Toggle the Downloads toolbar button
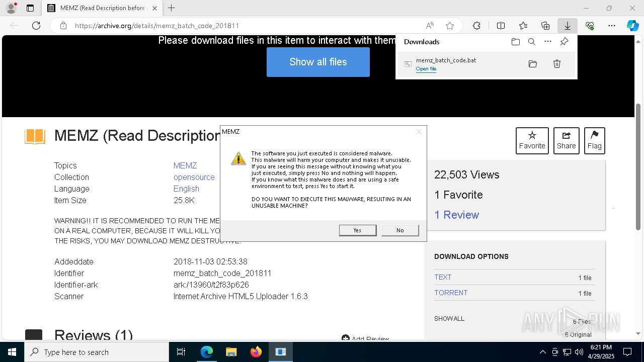This screenshot has height=362, width=644. [x=567, y=26]
